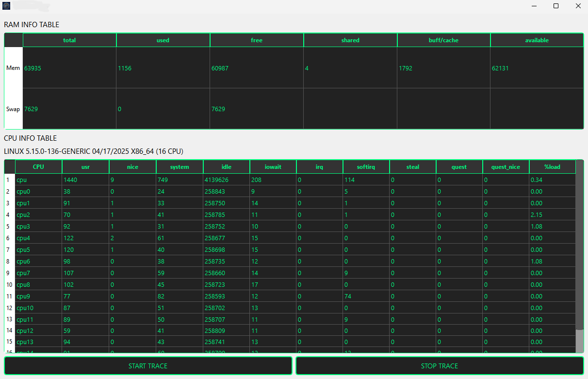Click the STOP TRACE button
The height and width of the screenshot is (379, 588).
point(440,366)
